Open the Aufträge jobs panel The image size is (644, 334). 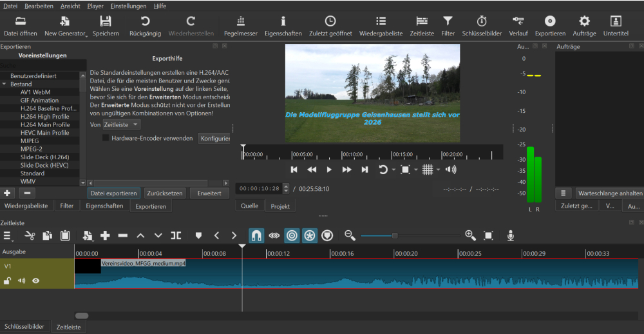tap(585, 26)
